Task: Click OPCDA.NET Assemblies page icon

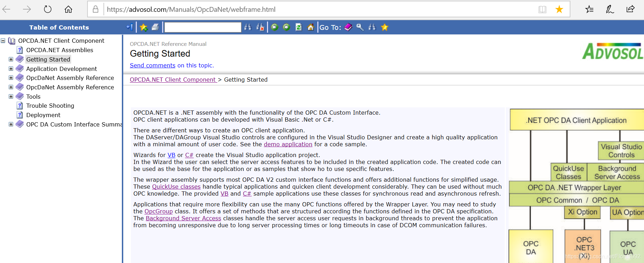Action: click(x=20, y=50)
